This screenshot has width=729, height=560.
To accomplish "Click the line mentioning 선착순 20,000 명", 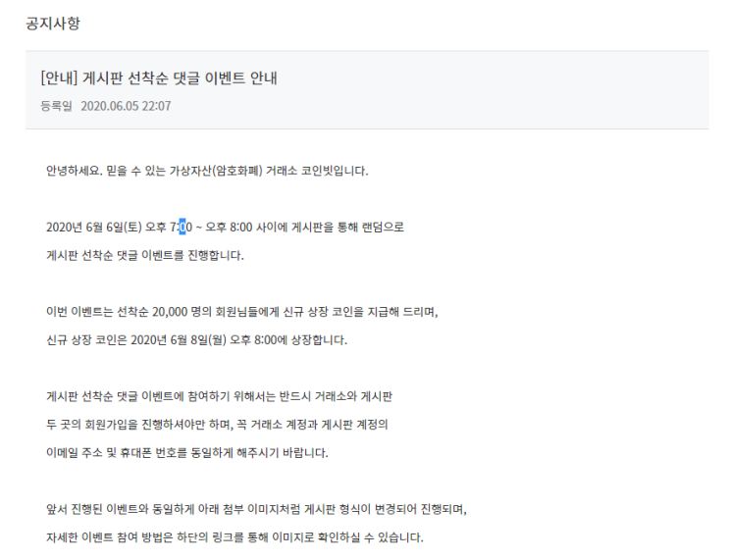I will coord(241,311).
